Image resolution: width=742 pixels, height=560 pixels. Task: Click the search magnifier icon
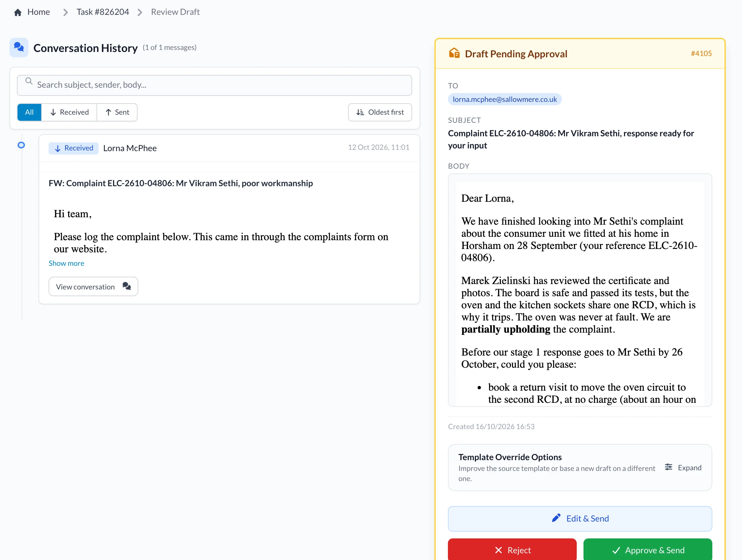(29, 81)
